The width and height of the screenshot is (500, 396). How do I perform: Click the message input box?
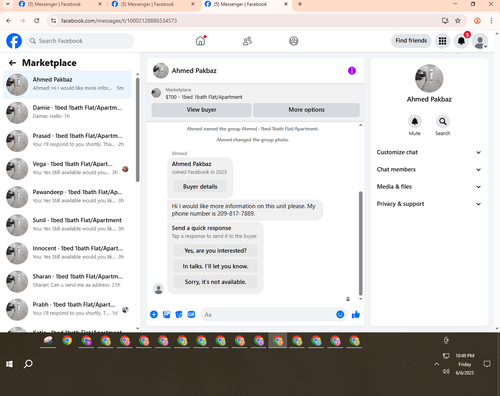pyautogui.click(x=273, y=314)
